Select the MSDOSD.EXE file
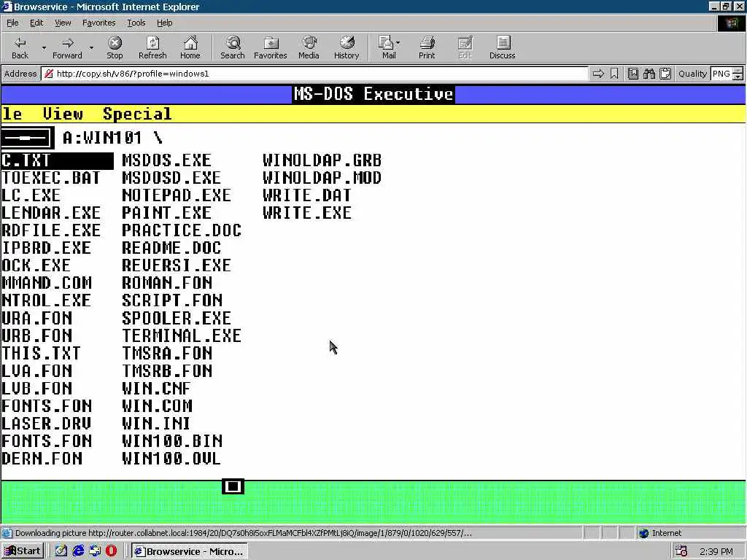Viewport: 747px width, 560px height. tap(171, 178)
